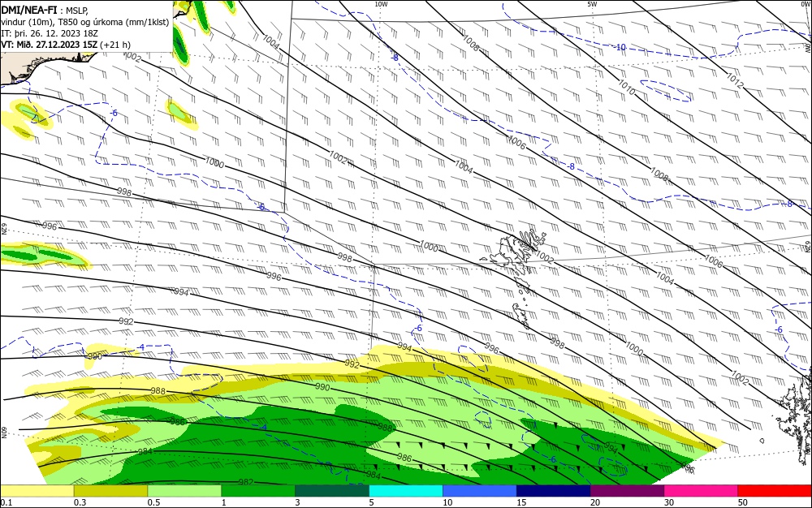The height and width of the screenshot is (508, 812).
Task: Click the '10W' longitude label
Action: (381, 4)
